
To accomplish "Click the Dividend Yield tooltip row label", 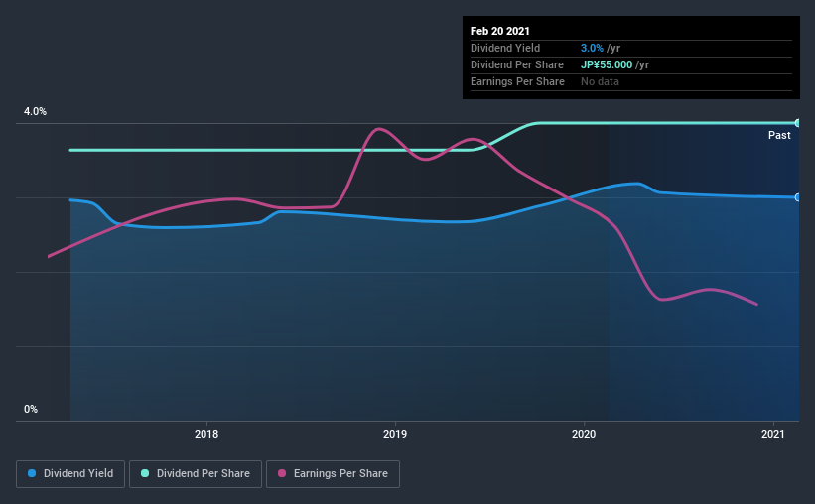I will pos(505,48).
